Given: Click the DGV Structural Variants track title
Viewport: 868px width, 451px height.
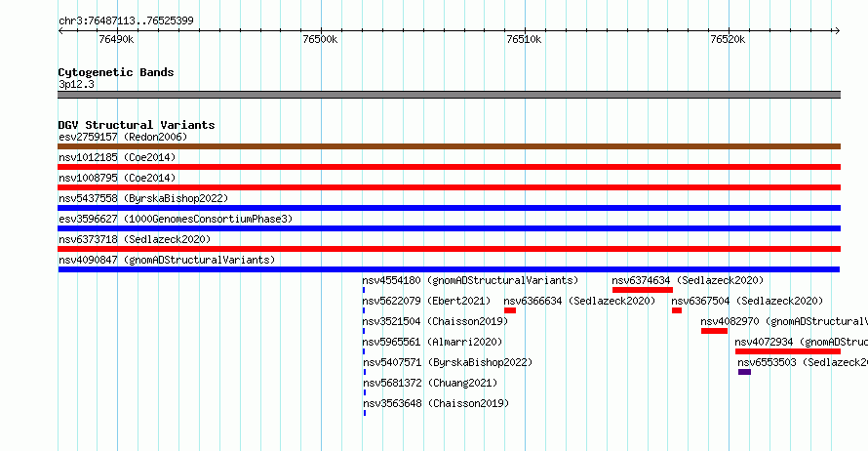Looking at the screenshot, I should (137, 125).
